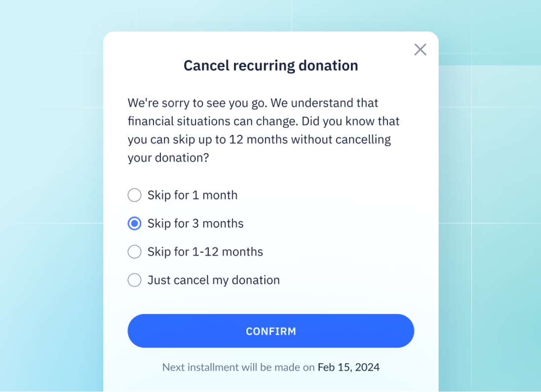Click the "Cancel recurring donation" heading
This screenshot has width=541, height=392.
pyautogui.click(x=270, y=65)
